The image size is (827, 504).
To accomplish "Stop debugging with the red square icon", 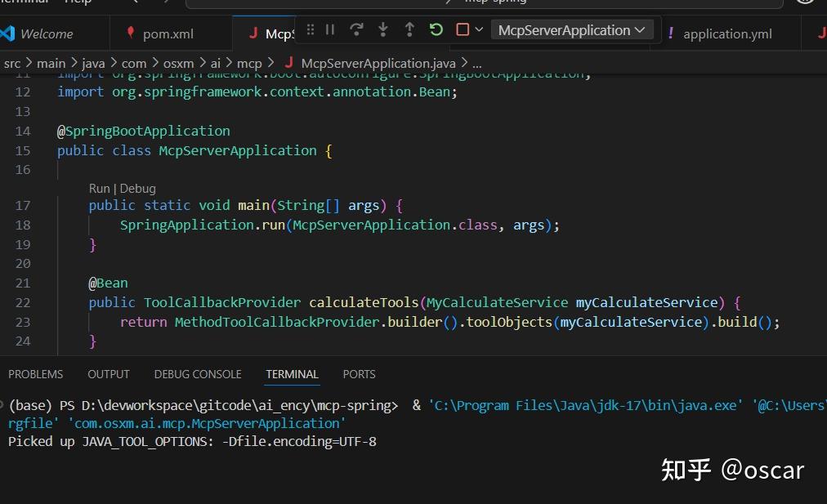I will [x=462, y=29].
